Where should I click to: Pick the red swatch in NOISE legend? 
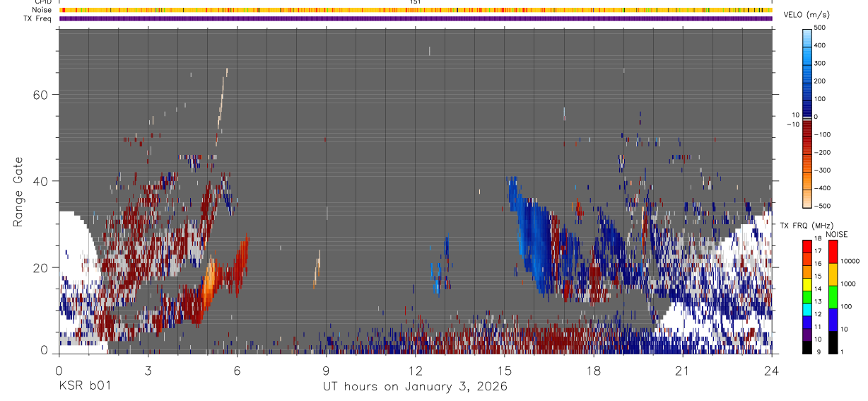coord(833,252)
